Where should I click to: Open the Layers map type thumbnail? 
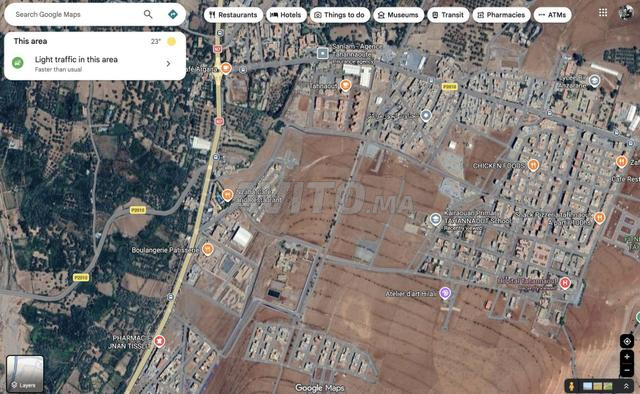click(x=25, y=373)
